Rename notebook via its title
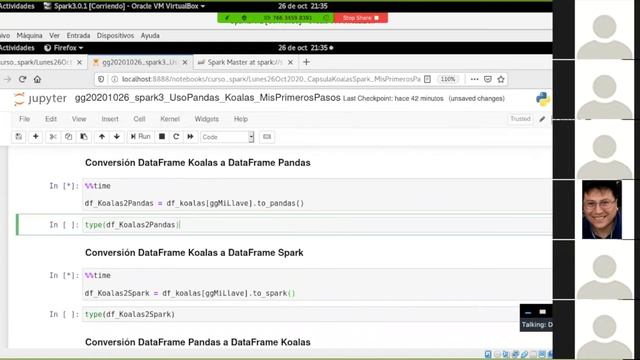The width and height of the screenshot is (640, 360). [x=207, y=98]
